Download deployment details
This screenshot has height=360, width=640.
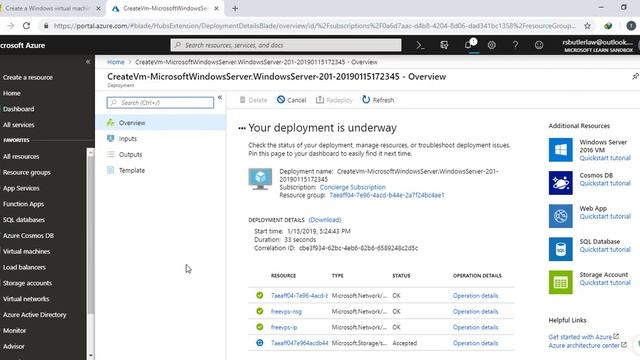click(x=325, y=220)
